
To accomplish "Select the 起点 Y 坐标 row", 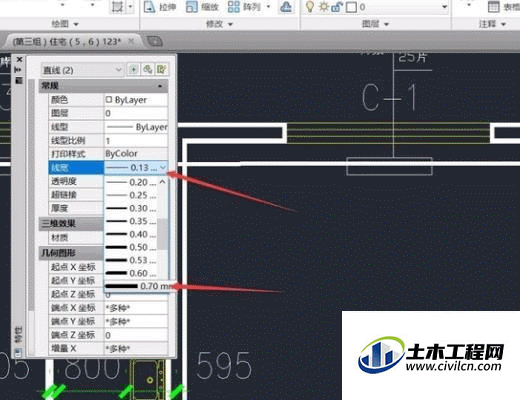I will point(76,281).
